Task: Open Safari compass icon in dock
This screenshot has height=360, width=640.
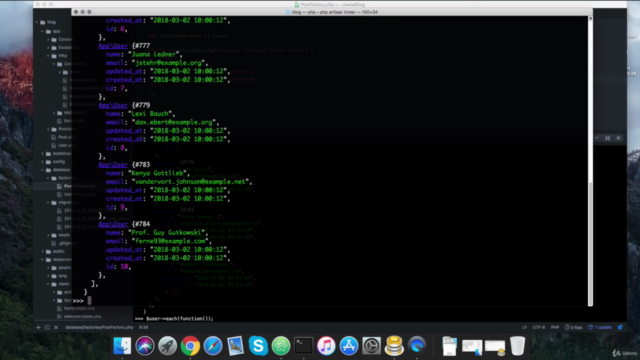Action: (x=213, y=346)
